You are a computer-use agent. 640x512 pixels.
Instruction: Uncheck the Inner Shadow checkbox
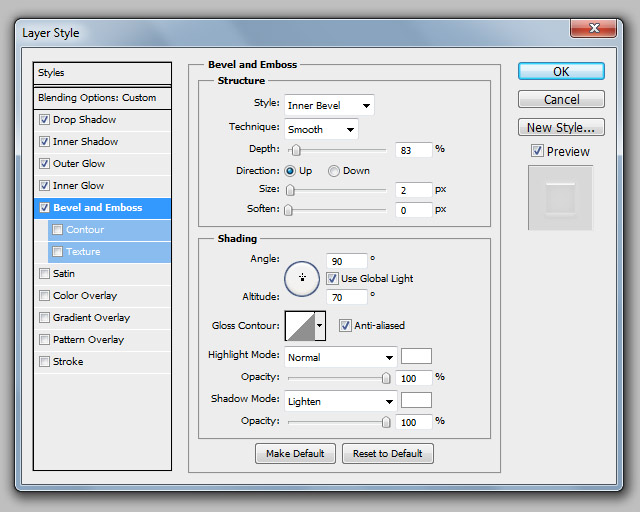coord(44,142)
